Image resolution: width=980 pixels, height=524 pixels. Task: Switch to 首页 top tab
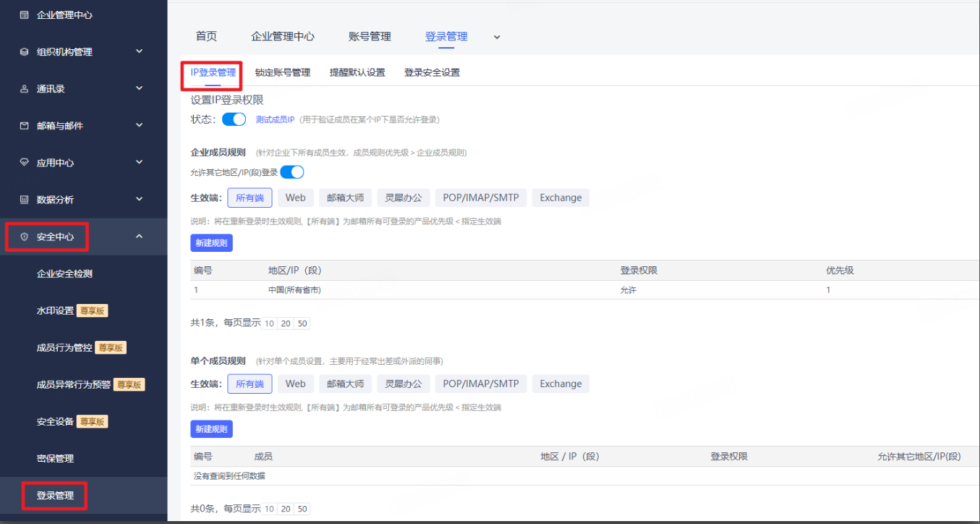[206, 36]
